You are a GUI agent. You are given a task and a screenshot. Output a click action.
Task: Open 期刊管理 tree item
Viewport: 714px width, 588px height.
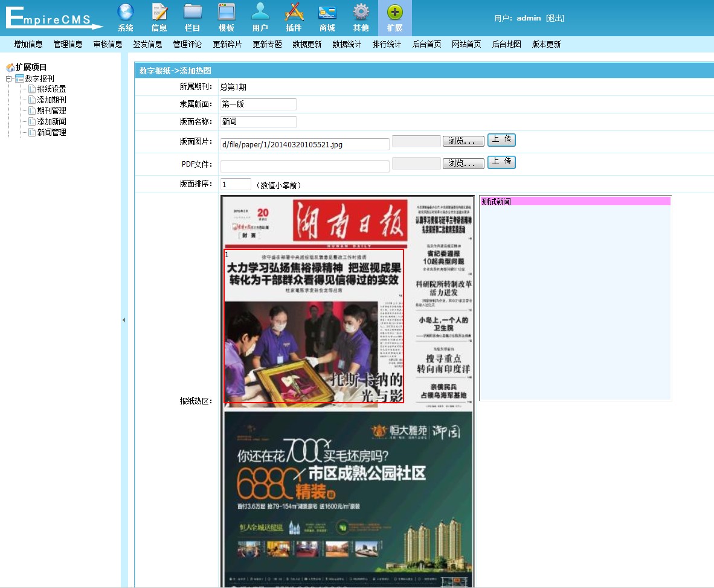point(51,110)
